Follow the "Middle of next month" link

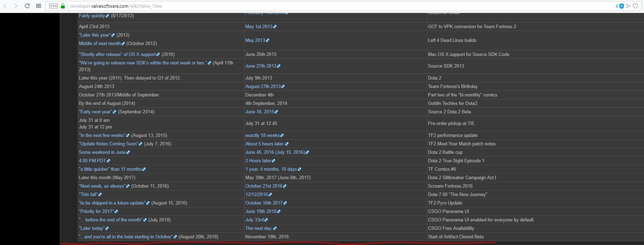(x=100, y=44)
